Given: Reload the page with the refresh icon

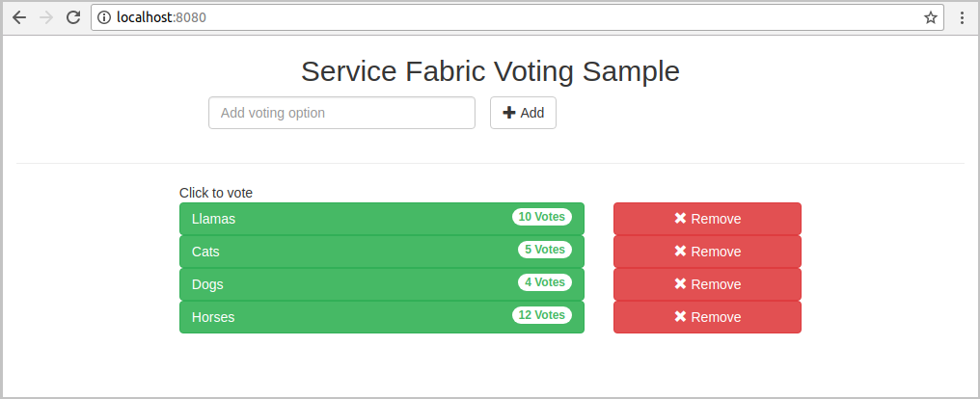Looking at the screenshot, I should coord(73,17).
